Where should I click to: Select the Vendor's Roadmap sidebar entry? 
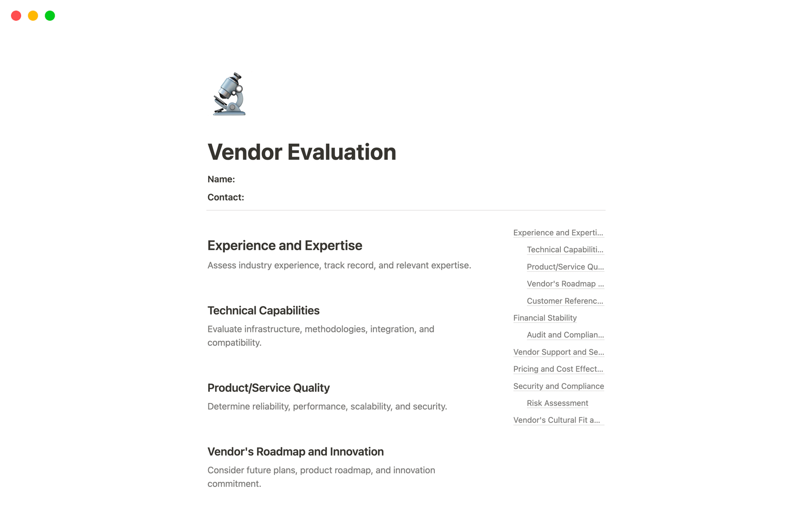tap(565, 283)
